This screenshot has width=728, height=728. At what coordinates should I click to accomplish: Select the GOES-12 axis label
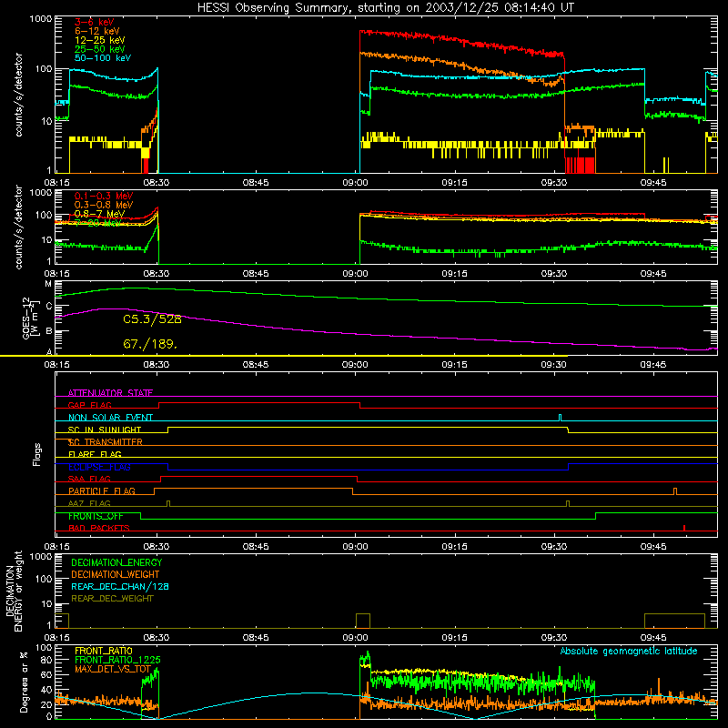tap(26, 318)
